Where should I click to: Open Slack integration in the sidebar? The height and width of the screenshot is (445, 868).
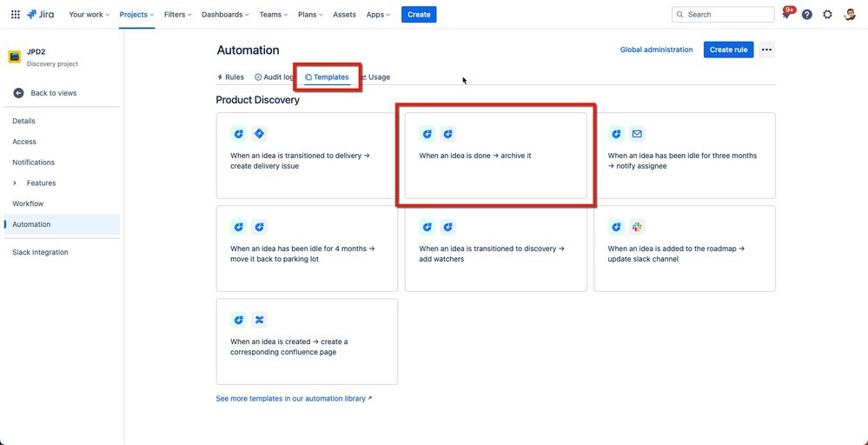coord(40,252)
